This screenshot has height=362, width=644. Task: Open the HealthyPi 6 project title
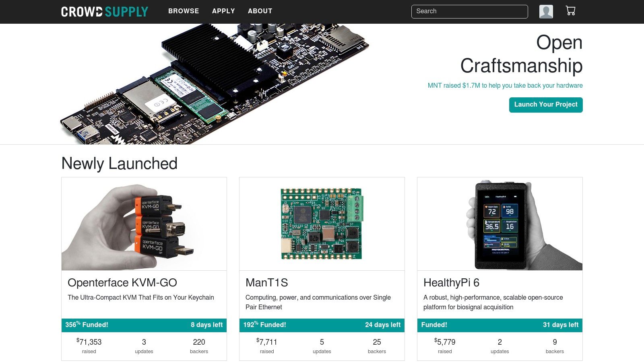click(x=451, y=283)
